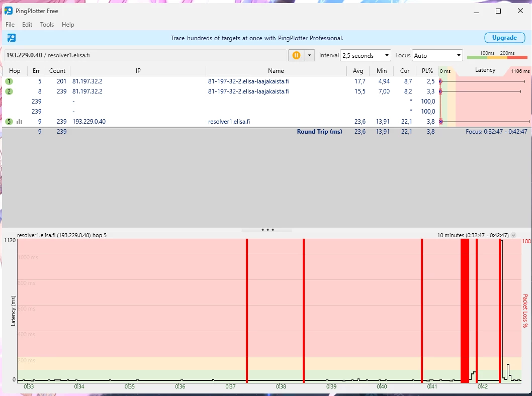The height and width of the screenshot is (396, 532).
Task: Click the Count column header
Action: 57,71
